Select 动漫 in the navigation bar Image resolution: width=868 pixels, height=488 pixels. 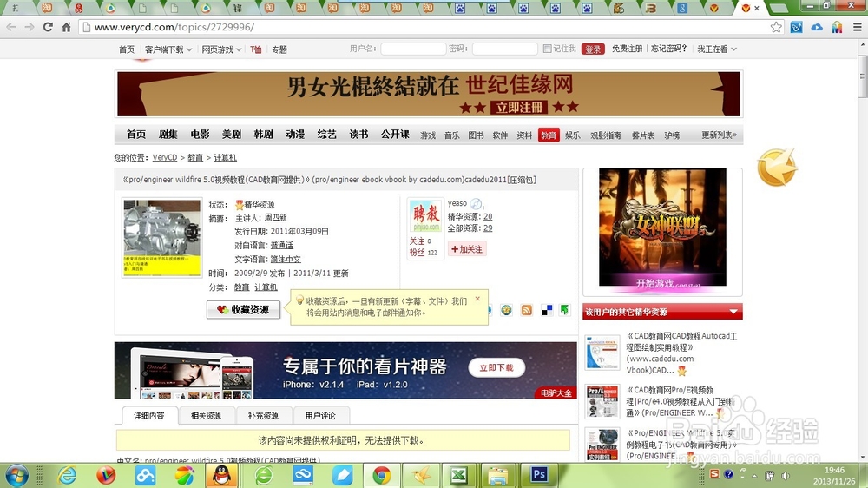click(295, 135)
